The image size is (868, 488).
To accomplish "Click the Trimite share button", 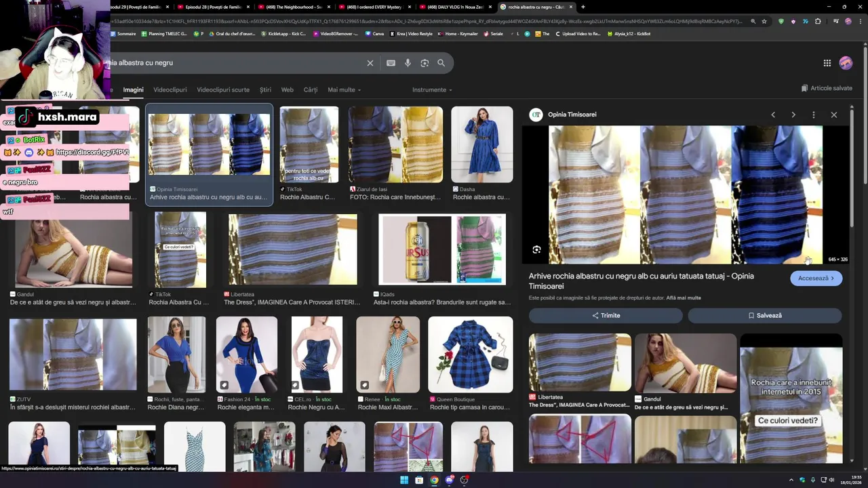I will click(606, 315).
